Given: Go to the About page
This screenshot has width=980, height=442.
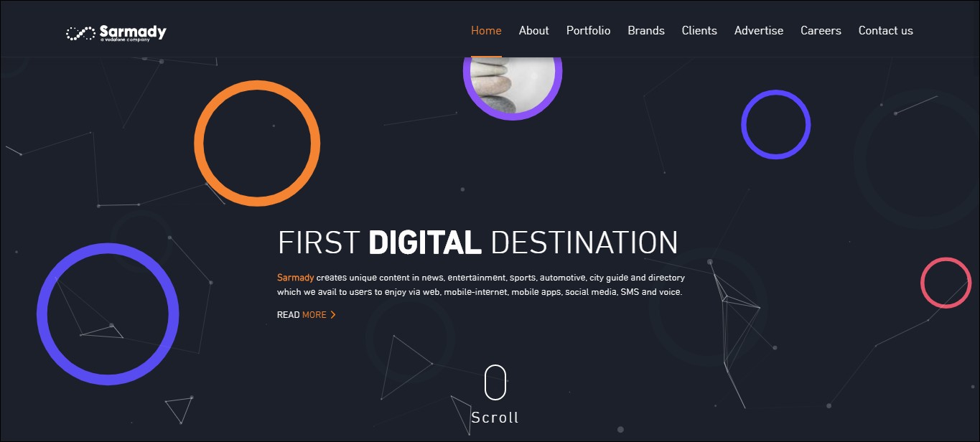Looking at the screenshot, I should 534,31.
